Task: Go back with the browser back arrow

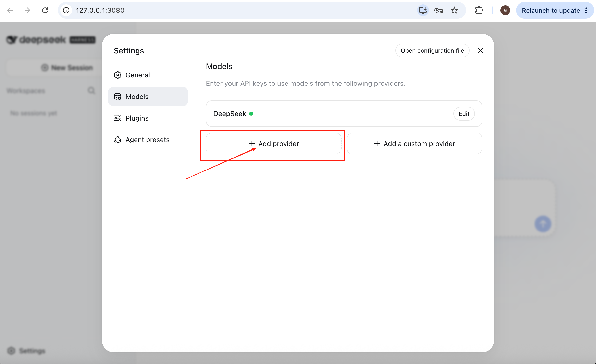Action: click(10, 10)
